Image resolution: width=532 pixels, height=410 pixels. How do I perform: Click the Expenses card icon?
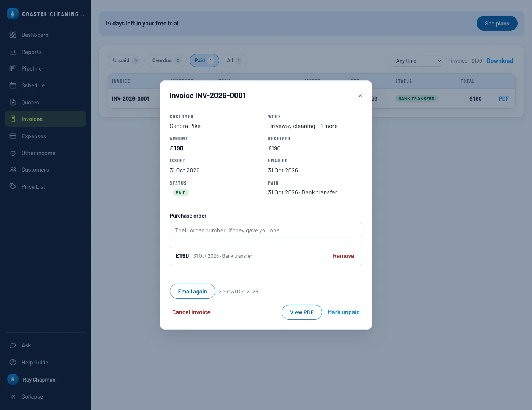point(13,136)
